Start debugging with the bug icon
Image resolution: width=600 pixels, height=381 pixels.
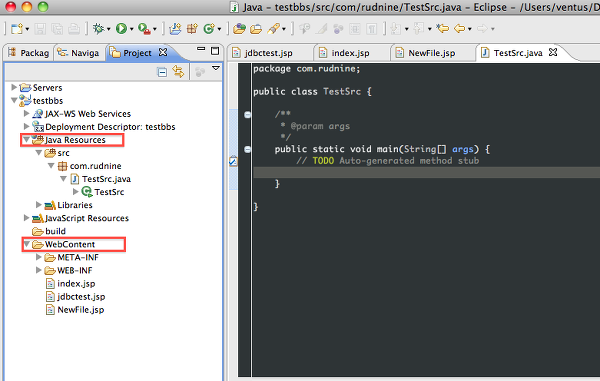coord(98,29)
